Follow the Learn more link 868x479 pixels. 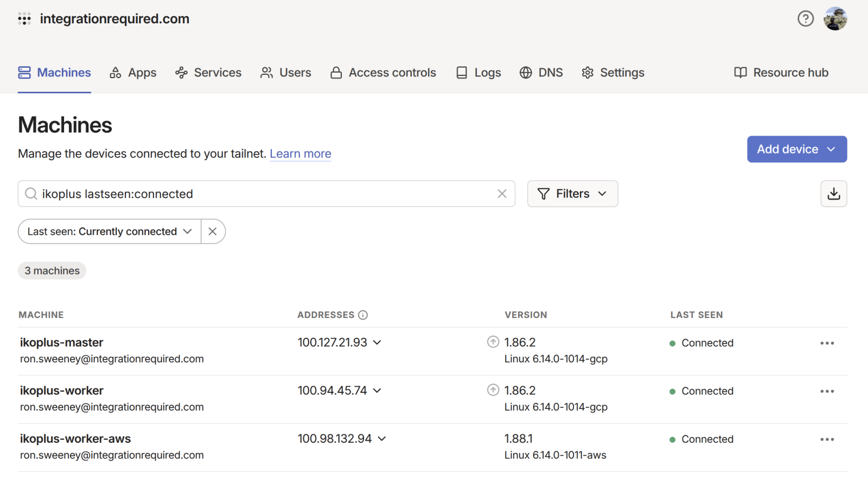[300, 154]
